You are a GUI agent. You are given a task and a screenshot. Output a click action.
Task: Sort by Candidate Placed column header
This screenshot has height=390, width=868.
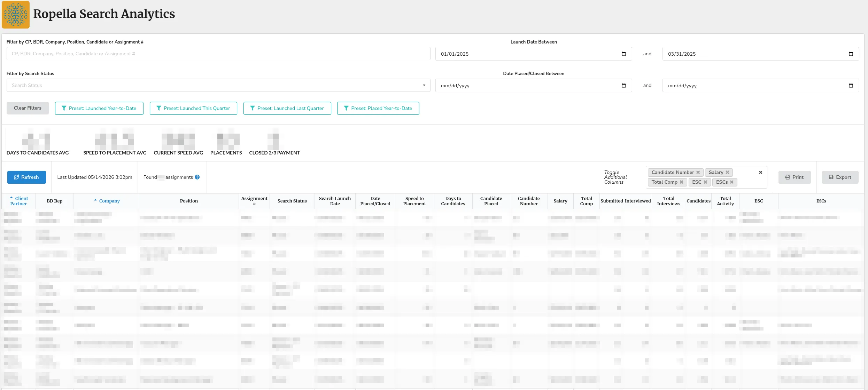pos(491,201)
